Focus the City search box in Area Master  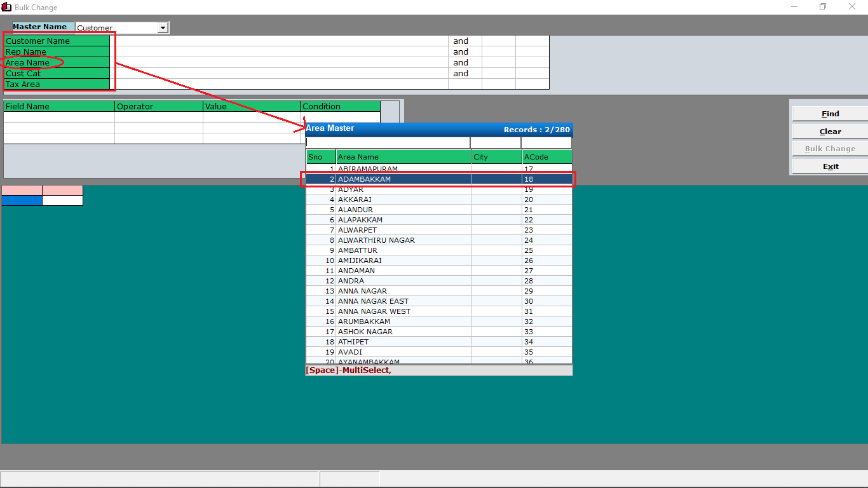(x=496, y=143)
